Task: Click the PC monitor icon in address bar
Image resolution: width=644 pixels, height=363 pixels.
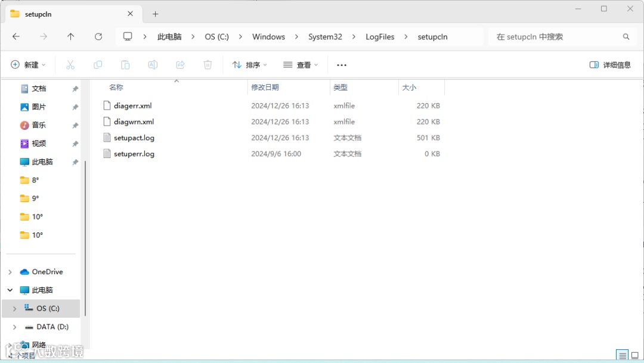Action: tap(128, 36)
